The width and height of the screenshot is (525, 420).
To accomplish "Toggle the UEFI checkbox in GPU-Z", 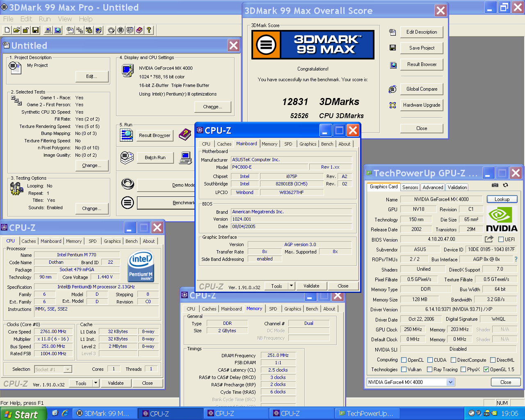I will coord(501,239).
